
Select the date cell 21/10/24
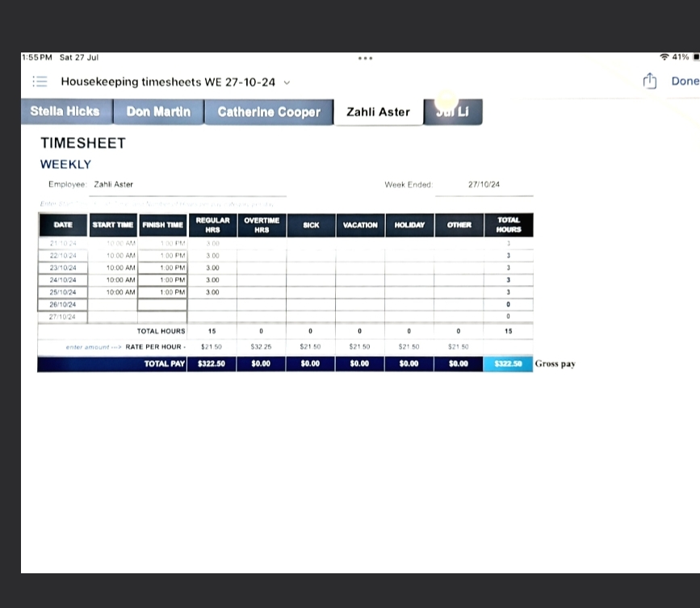tap(62, 242)
